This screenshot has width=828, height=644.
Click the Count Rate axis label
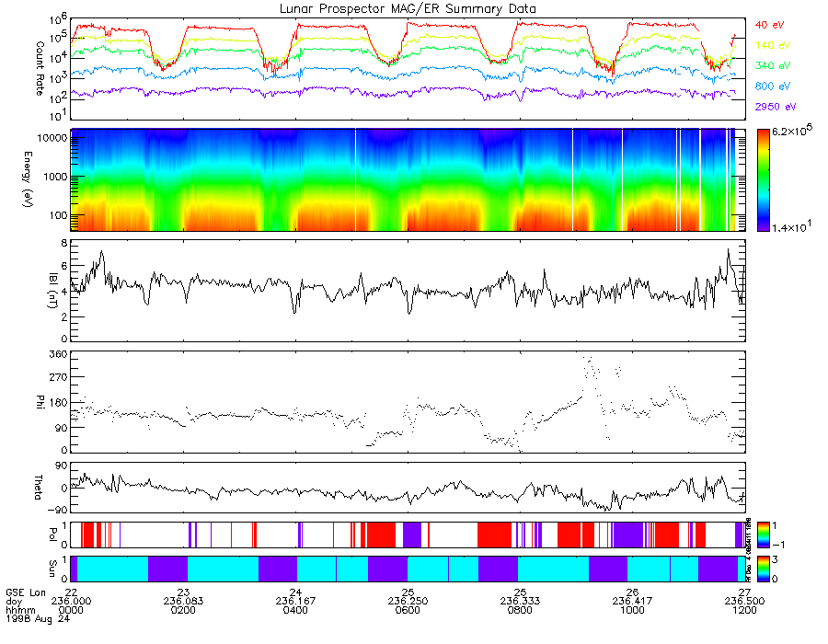tap(40, 69)
